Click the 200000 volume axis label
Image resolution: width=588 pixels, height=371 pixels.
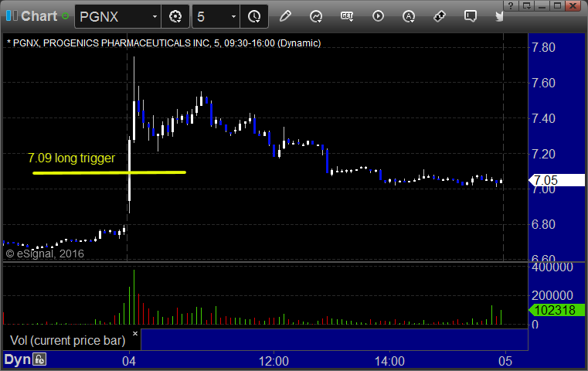click(x=552, y=295)
